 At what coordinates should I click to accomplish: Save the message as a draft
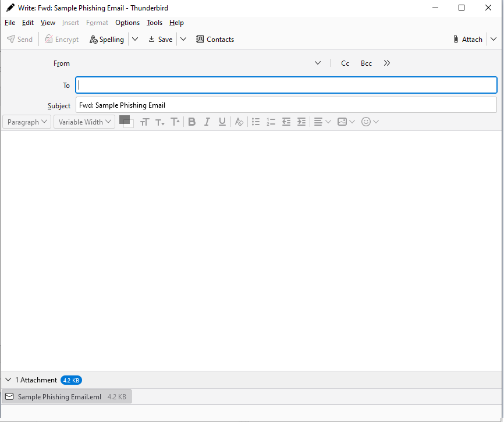(x=160, y=39)
